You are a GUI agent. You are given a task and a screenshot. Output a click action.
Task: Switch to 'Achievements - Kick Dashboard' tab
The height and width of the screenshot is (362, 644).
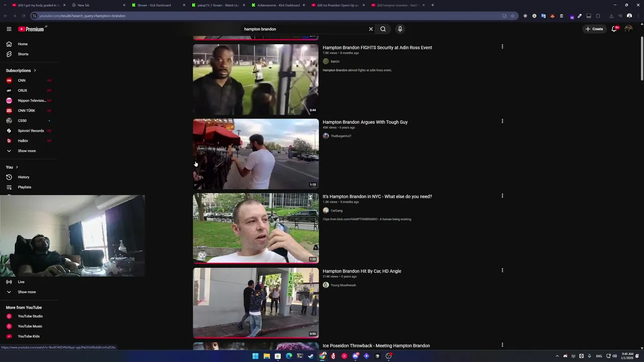[277, 5]
